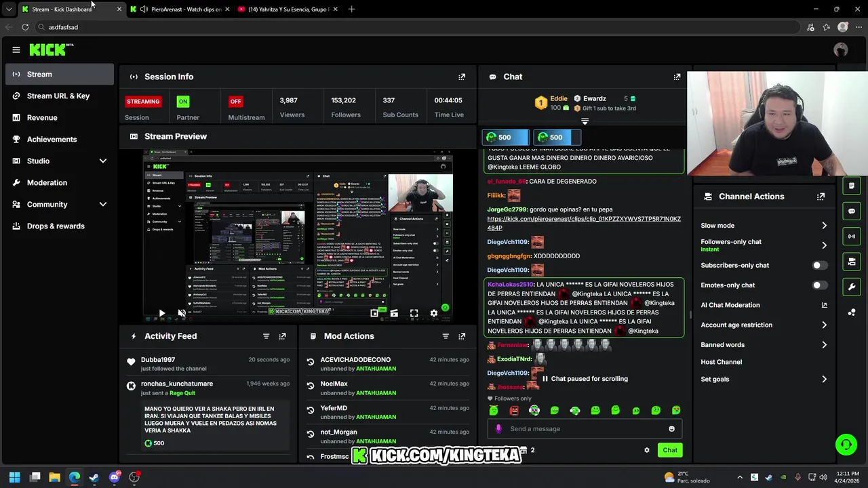The width and height of the screenshot is (868, 488).
Task: Open the broadcast signal widget in right sidebar
Action: pos(852,236)
